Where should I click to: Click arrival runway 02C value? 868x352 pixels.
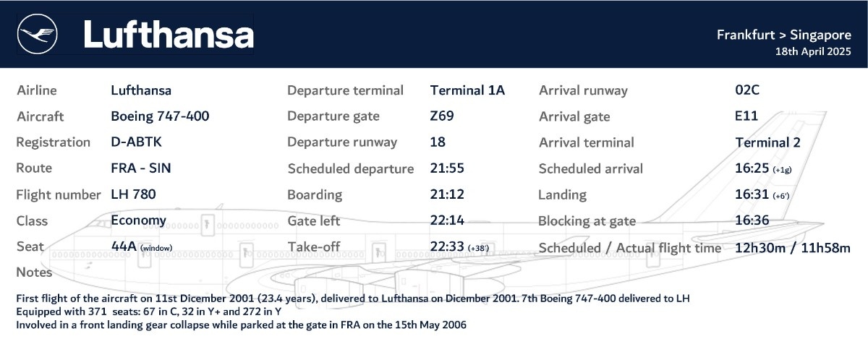[747, 90]
